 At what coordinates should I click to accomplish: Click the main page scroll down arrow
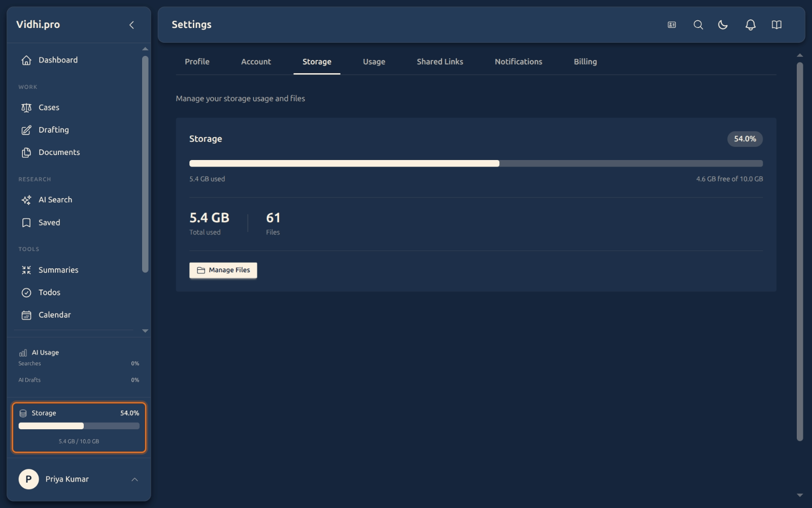click(x=800, y=495)
